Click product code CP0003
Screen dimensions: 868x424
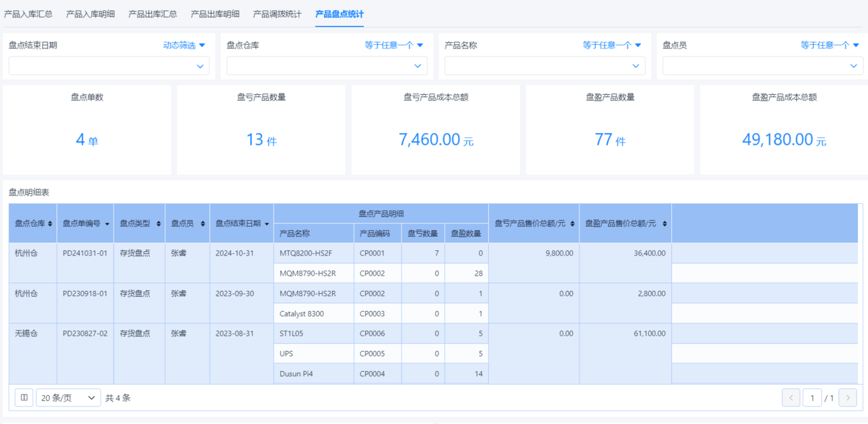coord(372,313)
